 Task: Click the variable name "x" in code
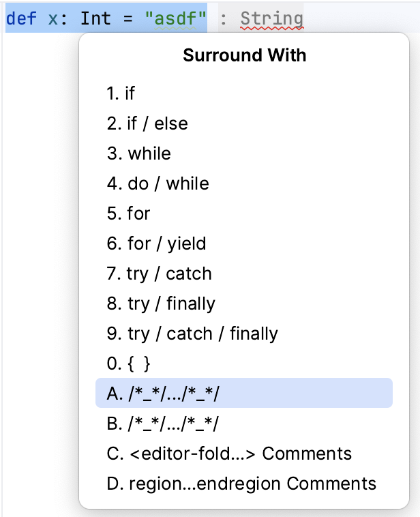(x=53, y=18)
